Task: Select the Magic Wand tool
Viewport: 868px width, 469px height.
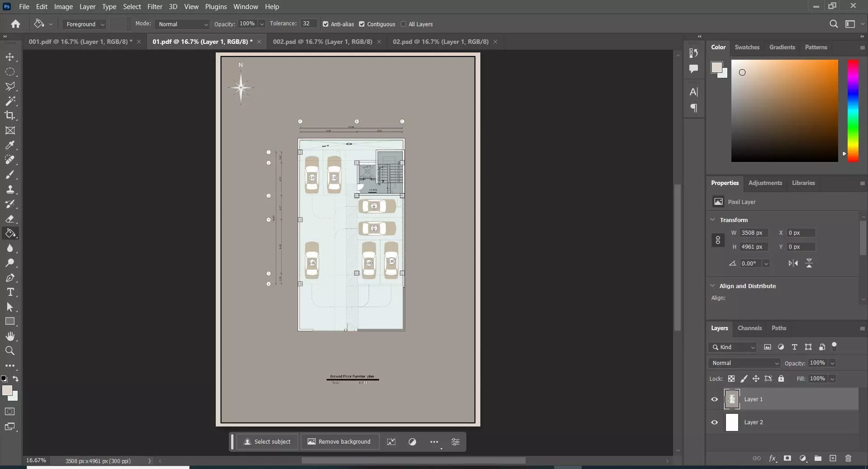Action: click(x=10, y=101)
